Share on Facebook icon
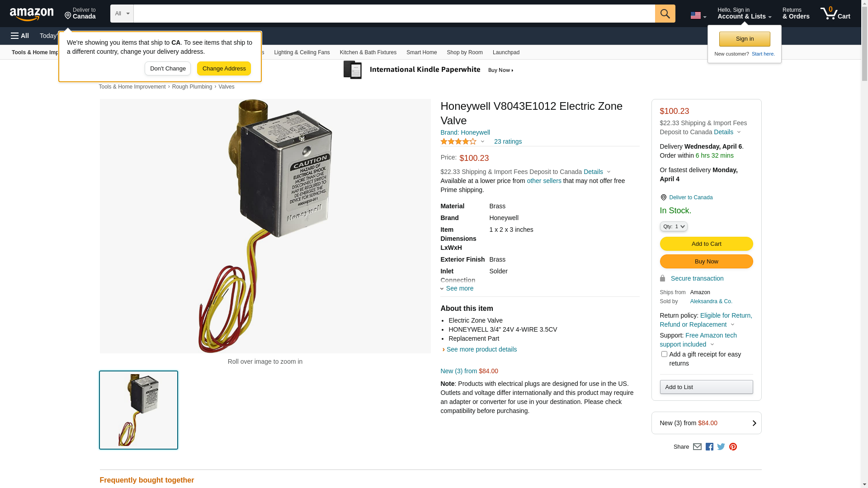Image resolution: width=868 pixels, height=488 pixels. click(709, 447)
